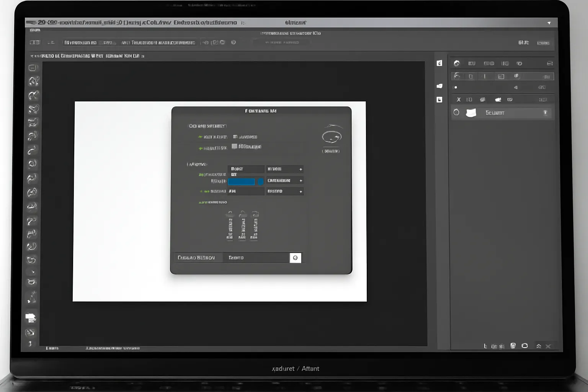Select the layer name in the right panel
This screenshot has width=588, height=392.
point(495,113)
